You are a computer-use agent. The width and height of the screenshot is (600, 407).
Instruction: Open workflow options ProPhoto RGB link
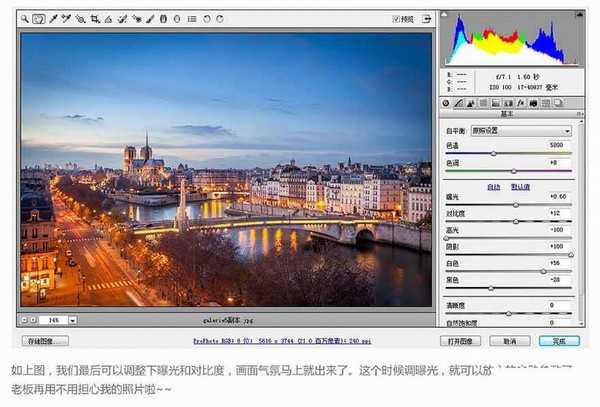pos(282,341)
